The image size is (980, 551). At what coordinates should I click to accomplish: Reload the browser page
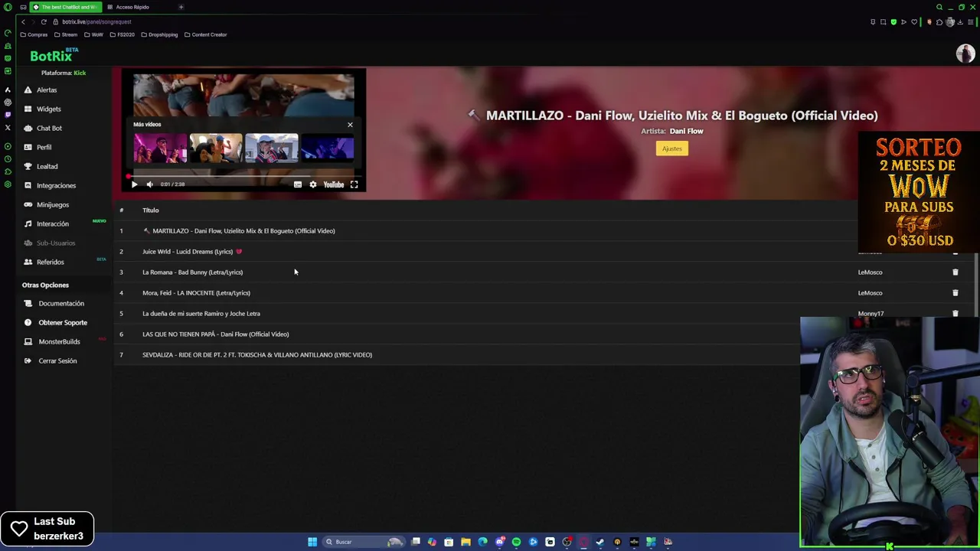click(x=44, y=21)
